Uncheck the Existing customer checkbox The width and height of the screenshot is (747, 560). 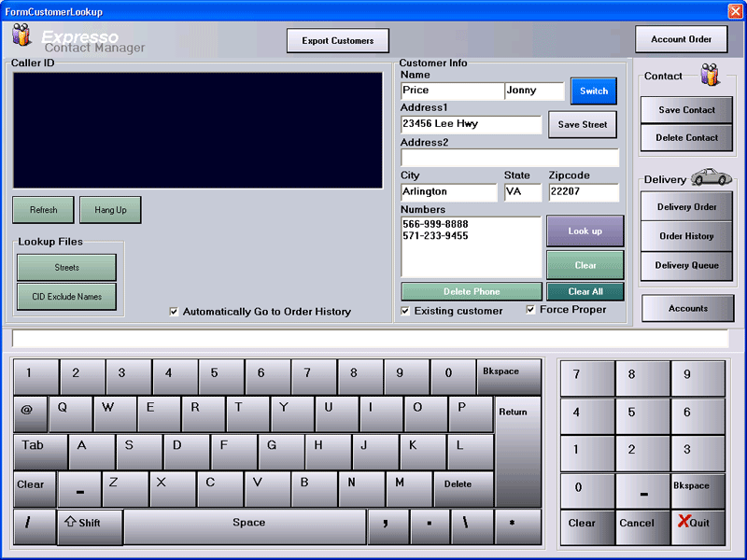405,311
